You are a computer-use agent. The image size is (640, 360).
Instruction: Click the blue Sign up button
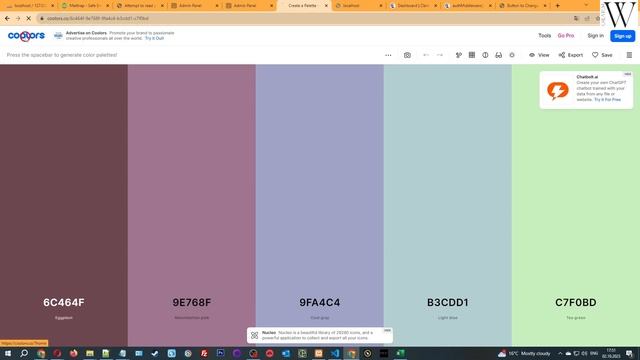coord(622,36)
